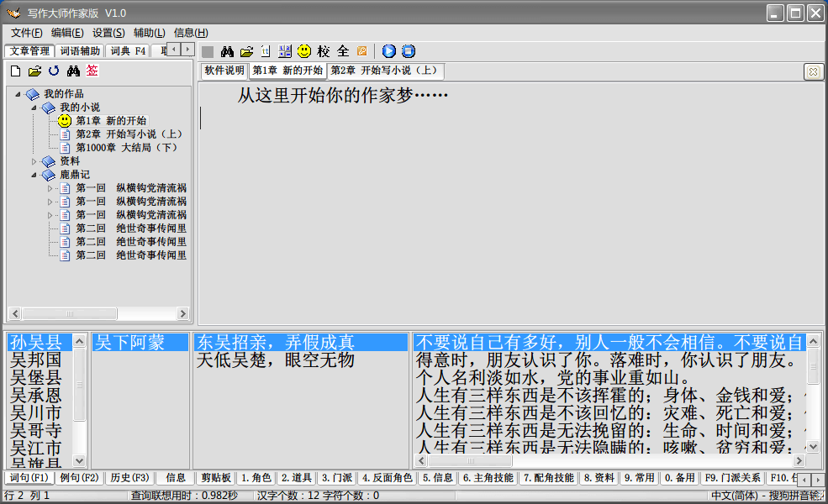Click the binoculars search icon in editor toolbar

(x=227, y=51)
